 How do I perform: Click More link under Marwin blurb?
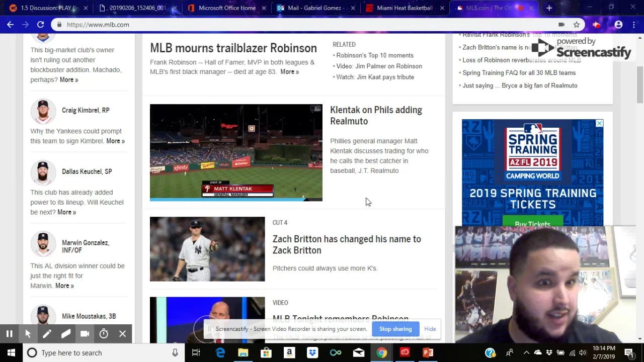click(x=64, y=286)
